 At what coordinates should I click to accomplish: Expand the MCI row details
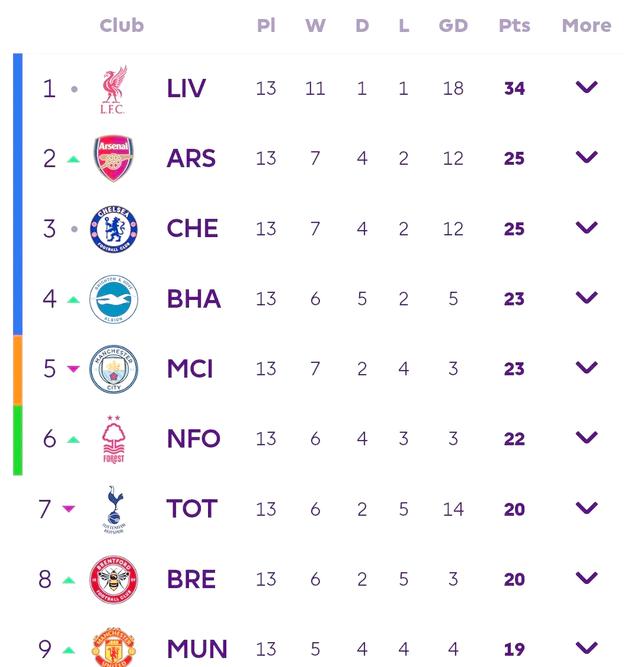pos(587,368)
